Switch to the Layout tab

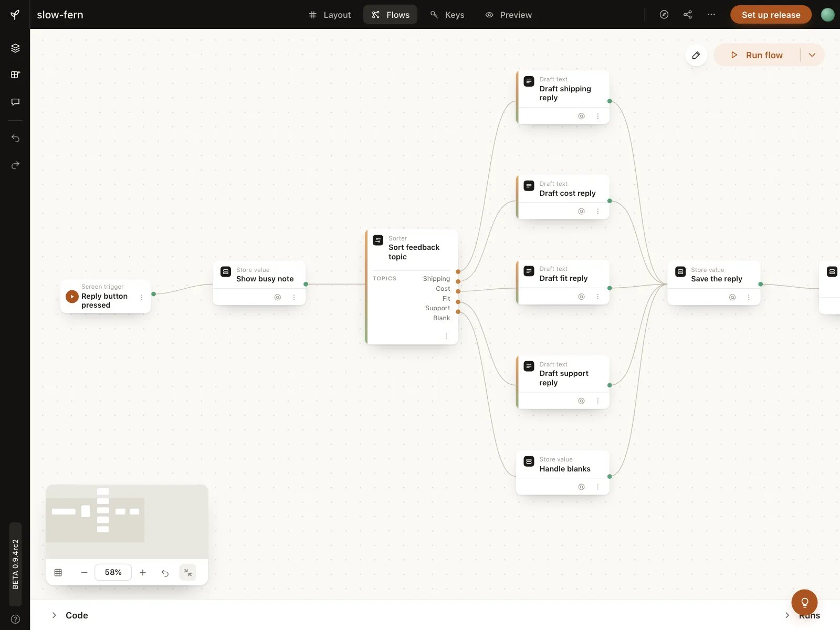tap(330, 15)
